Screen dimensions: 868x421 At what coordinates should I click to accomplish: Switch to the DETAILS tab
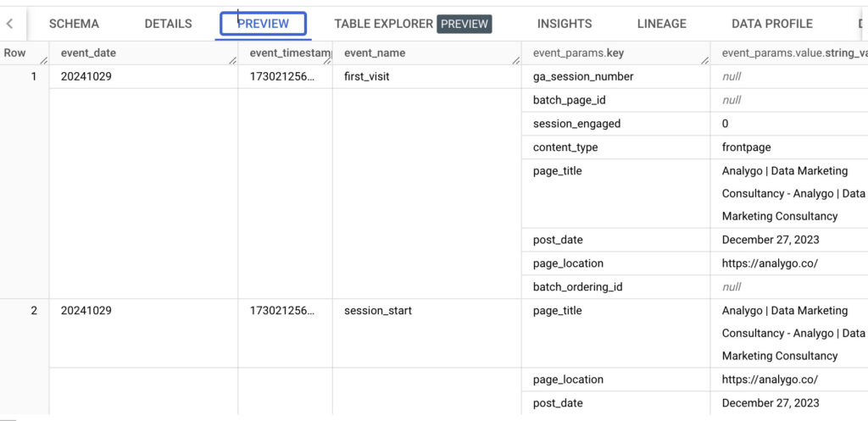click(168, 24)
